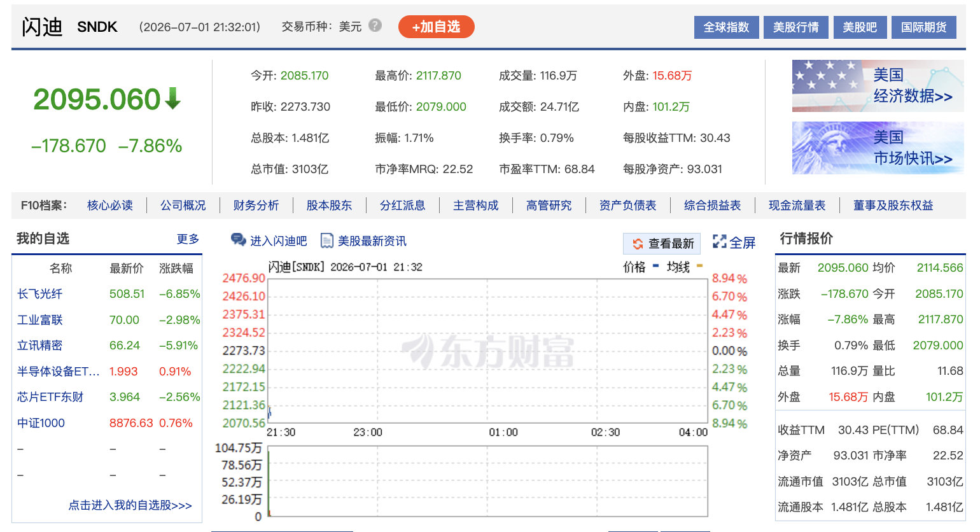This screenshot has width=980, height=532.
Task: Click 点击进入我的自选股>>> link
Action: [x=130, y=505]
